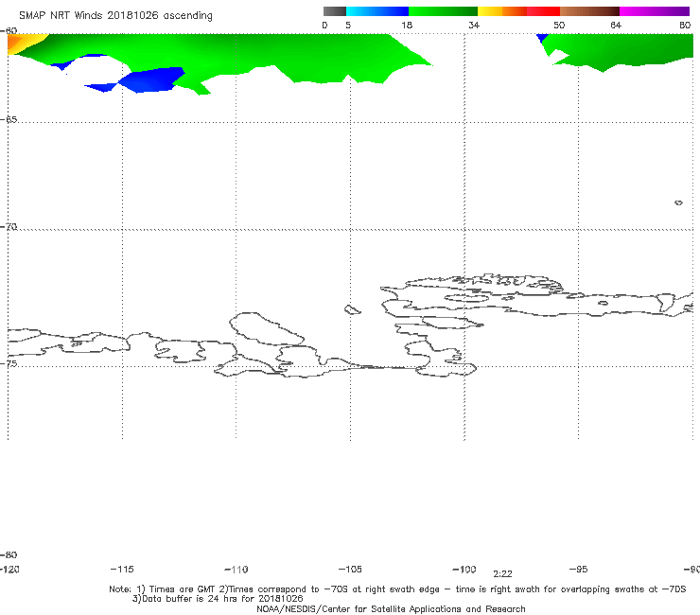Click the small island outline near -70 latitude

(678, 202)
